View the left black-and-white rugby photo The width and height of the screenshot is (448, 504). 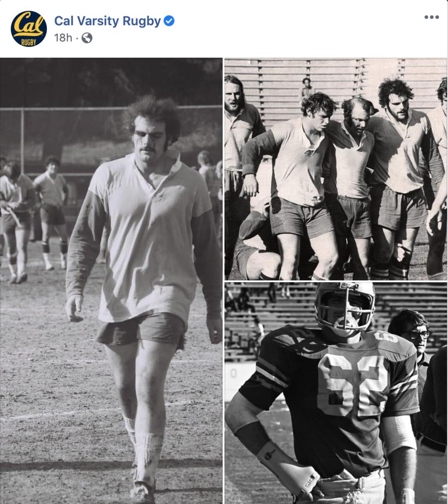[111, 281]
